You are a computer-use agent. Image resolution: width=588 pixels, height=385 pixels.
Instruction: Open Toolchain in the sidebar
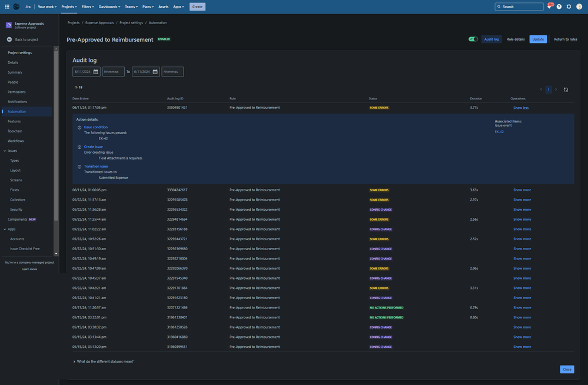[15, 131]
